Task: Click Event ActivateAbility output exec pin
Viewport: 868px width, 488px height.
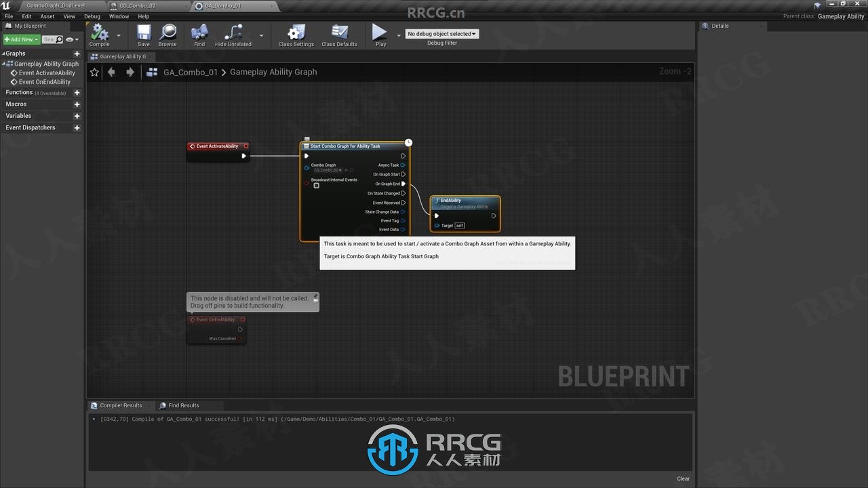Action: pos(244,156)
